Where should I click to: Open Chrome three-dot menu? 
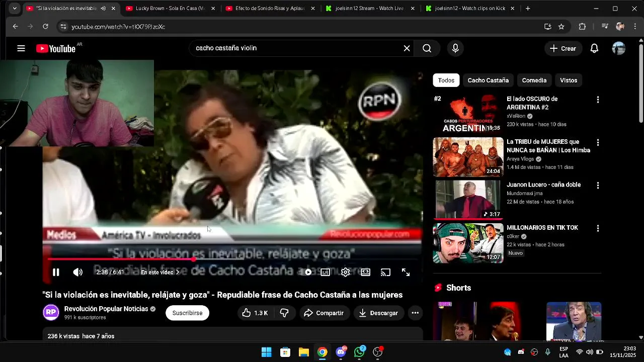[x=635, y=27]
